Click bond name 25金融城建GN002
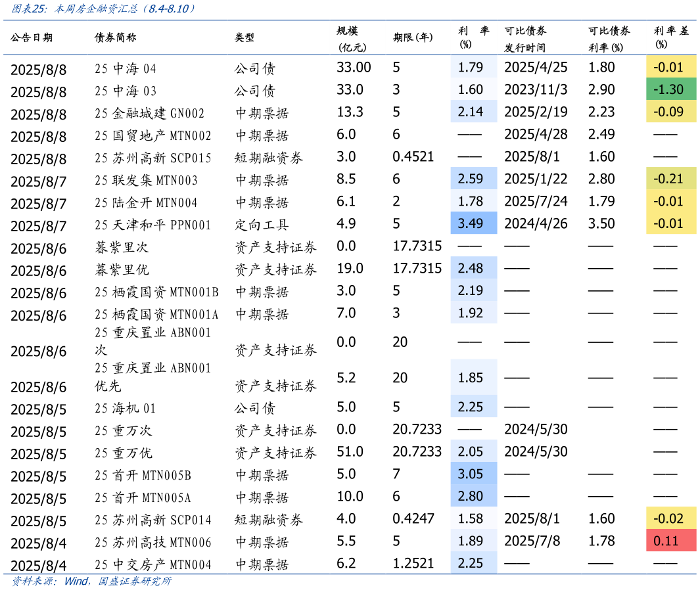Screen dimensions: 700x590 click(150, 114)
